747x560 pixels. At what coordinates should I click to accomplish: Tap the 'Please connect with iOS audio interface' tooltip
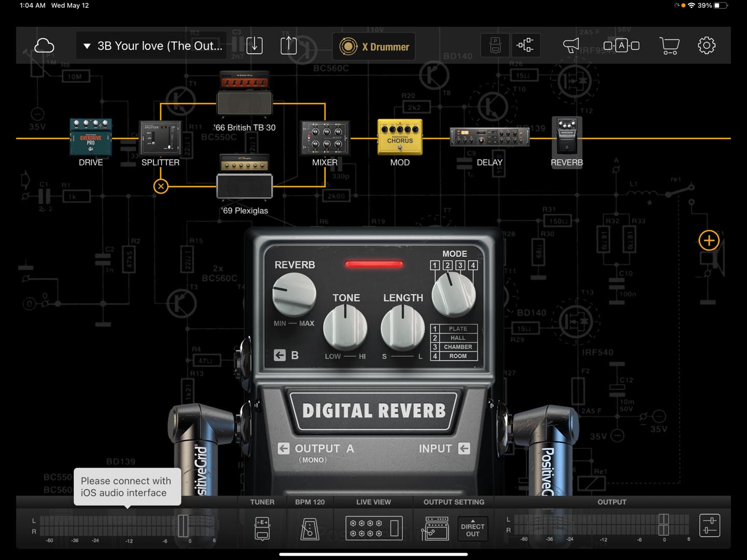(x=128, y=487)
